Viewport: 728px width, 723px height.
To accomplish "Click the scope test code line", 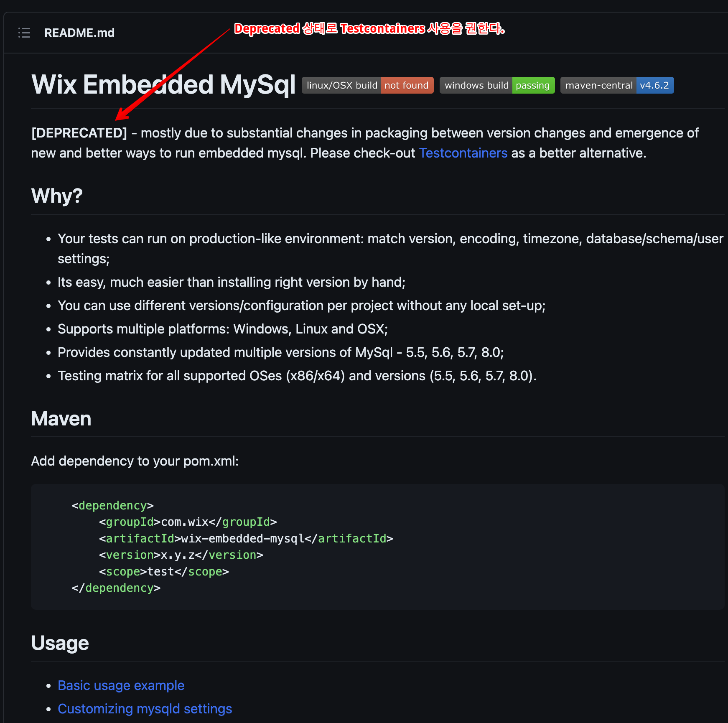I will click(x=164, y=571).
